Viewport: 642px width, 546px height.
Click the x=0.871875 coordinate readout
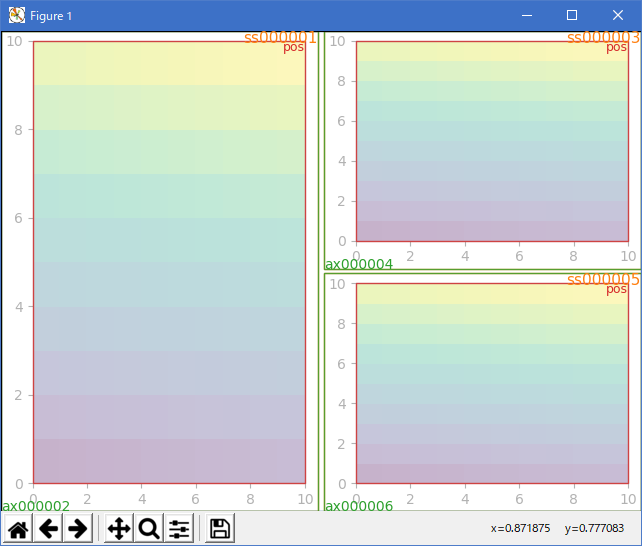pos(520,528)
